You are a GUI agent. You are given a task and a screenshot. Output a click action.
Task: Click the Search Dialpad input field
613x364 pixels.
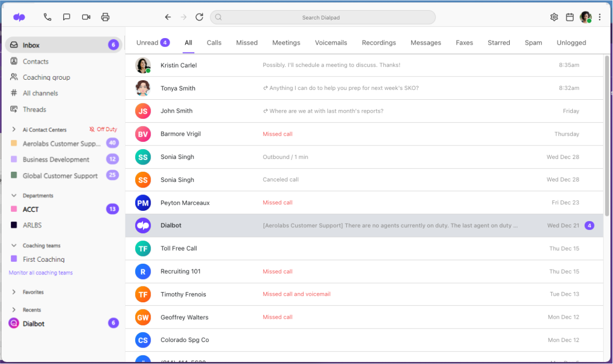(322, 17)
